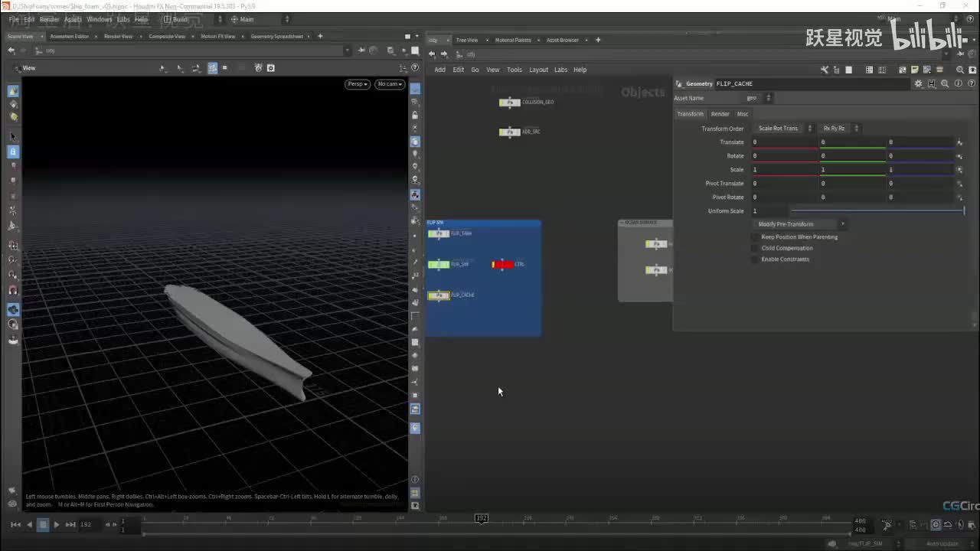Click the red CTRL node
The height and width of the screenshot is (551, 980).
point(503,265)
